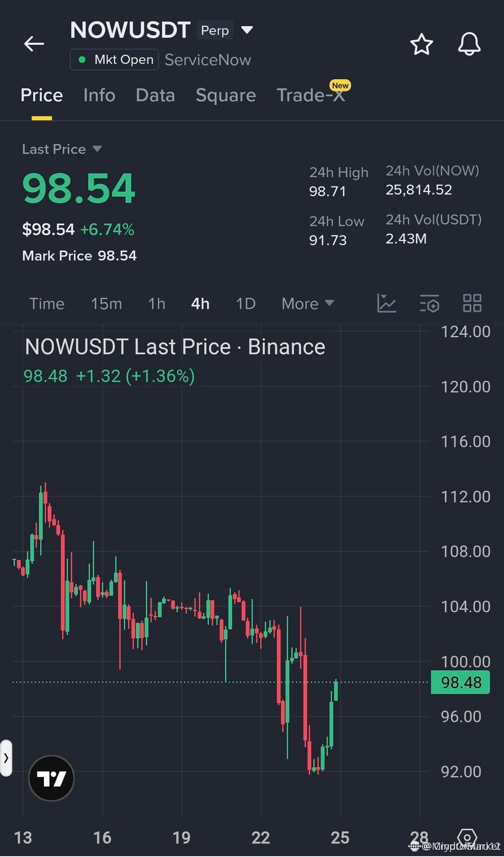Click the +6.74% change value

(107, 229)
